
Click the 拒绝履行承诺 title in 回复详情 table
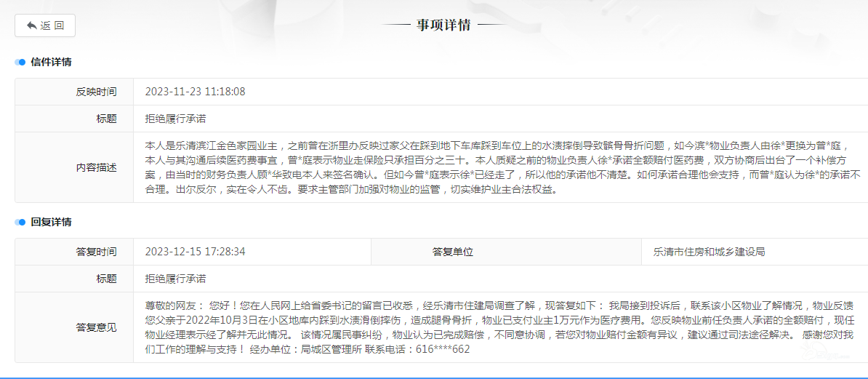tap(175, 279)
